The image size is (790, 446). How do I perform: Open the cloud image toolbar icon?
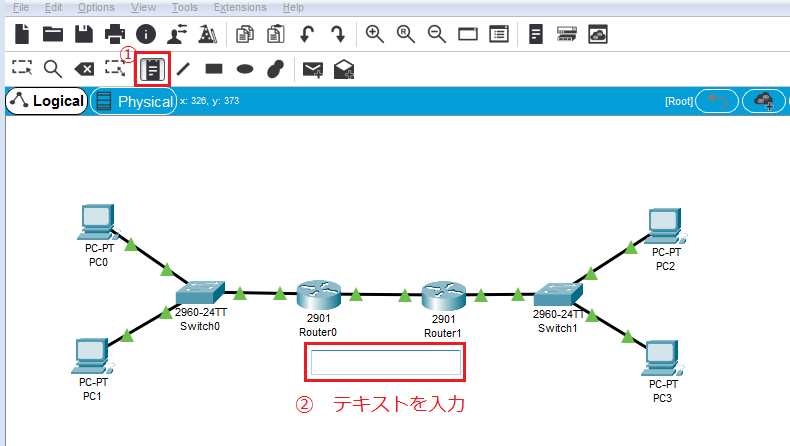tap(598, 34)
